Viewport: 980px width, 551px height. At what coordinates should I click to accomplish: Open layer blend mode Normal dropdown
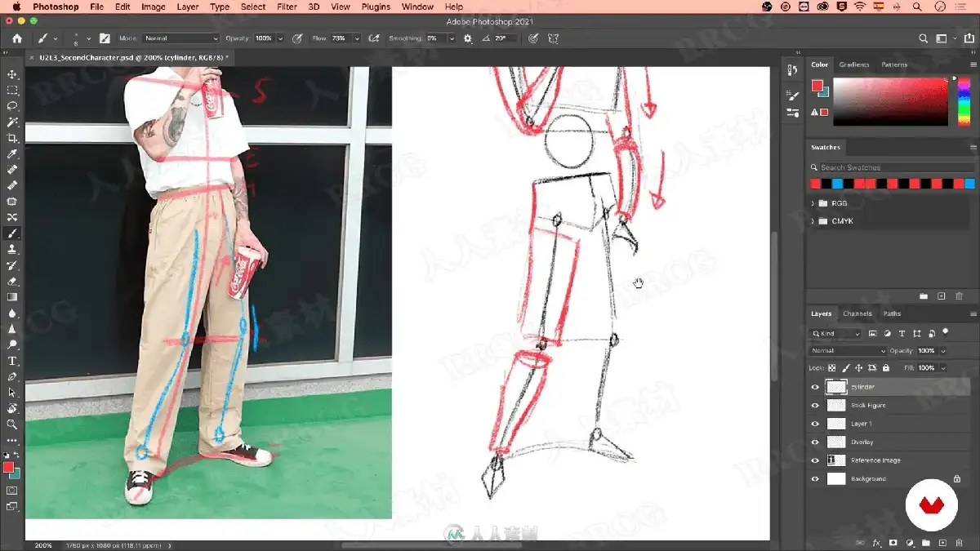[848, 351]
